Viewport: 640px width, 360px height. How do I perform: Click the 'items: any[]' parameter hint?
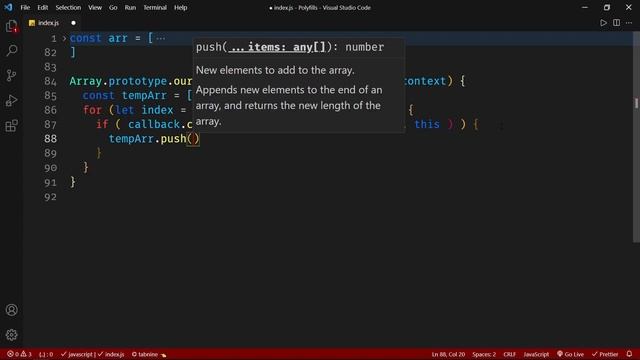click(279, 47)
